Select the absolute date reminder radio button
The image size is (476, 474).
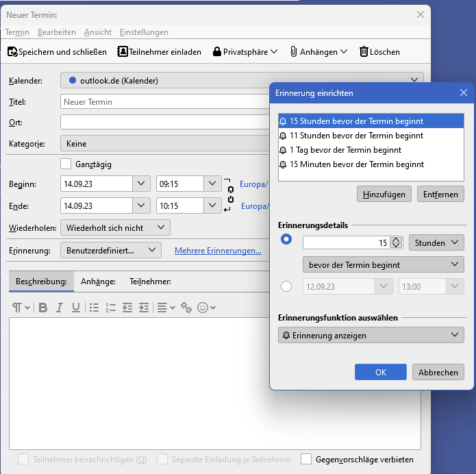pyautogui.click(x=286, y=286)
